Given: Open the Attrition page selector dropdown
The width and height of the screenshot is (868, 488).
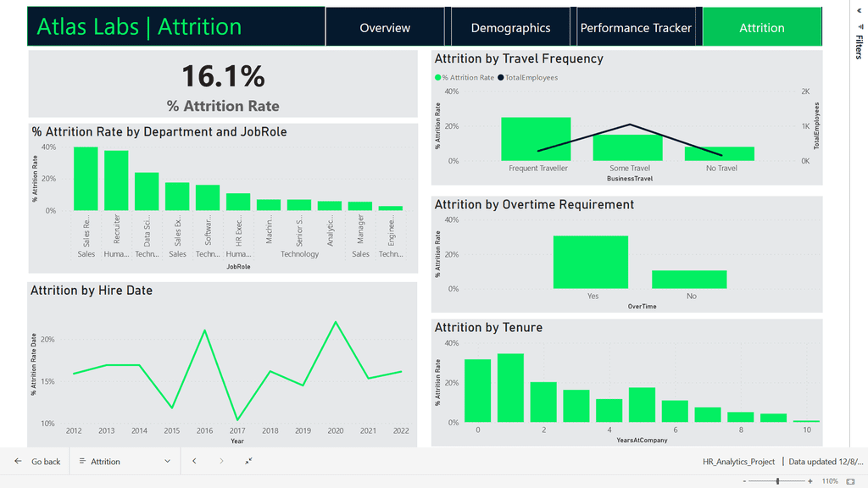Looking at the screenshot, I should [x=125, y=462].
